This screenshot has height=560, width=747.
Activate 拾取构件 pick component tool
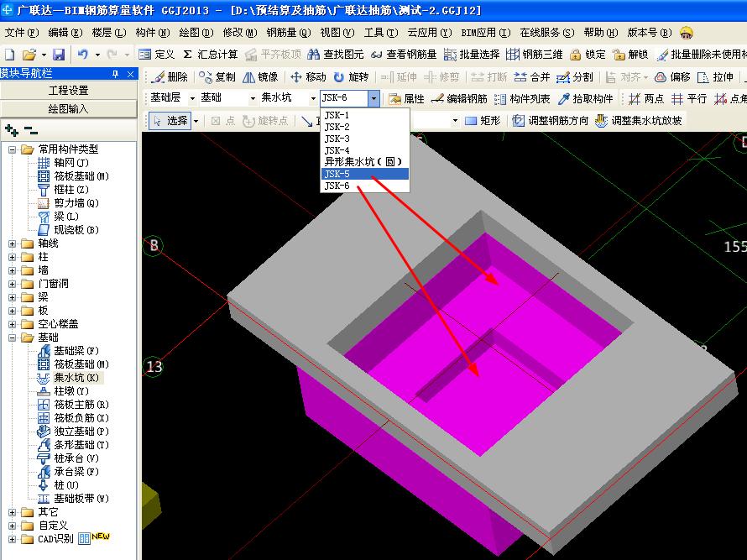tap(585, 99)
